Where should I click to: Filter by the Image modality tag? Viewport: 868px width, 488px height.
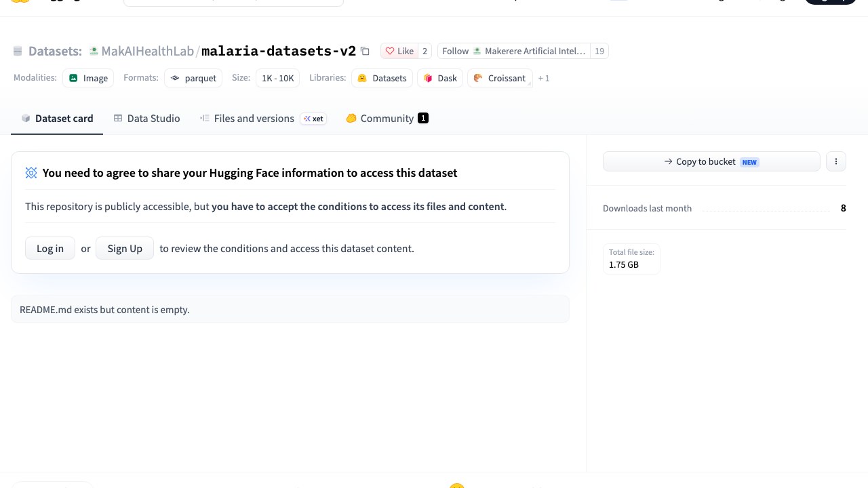[x=88, y=78]
